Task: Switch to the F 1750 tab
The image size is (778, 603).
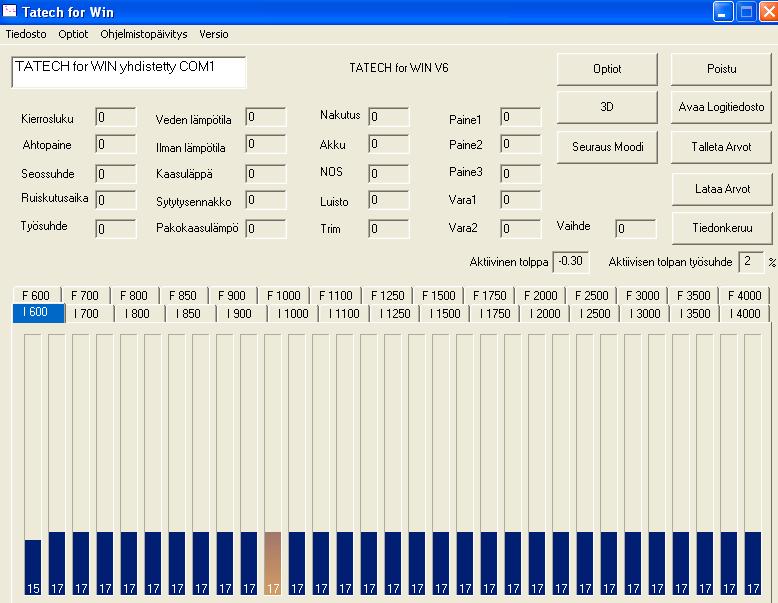Action: [490, 296]
